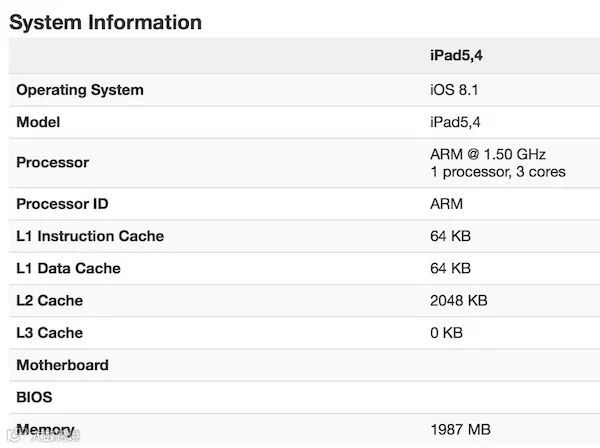
Task: Click the L3 Cache label
Action: point(49,332)
